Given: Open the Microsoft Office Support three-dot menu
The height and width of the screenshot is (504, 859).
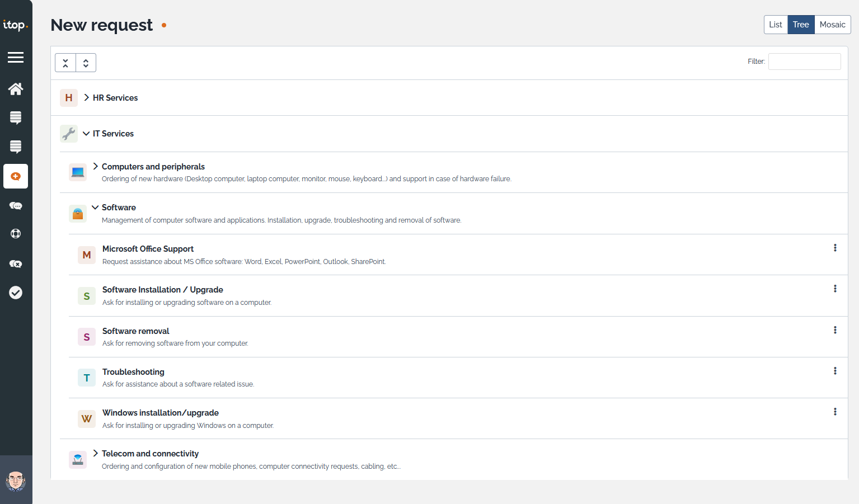Looking at the screenshot, I should pos(835,248).
